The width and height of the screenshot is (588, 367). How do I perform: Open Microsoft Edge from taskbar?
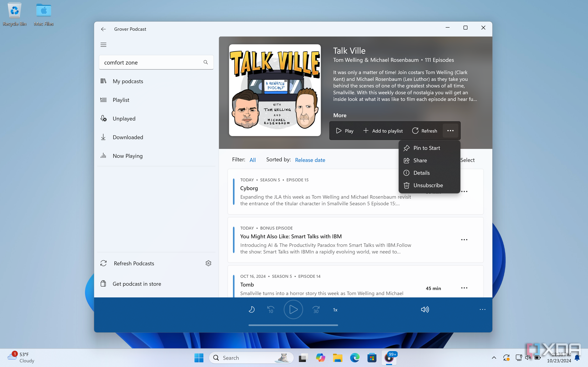[x=355, y=358]
